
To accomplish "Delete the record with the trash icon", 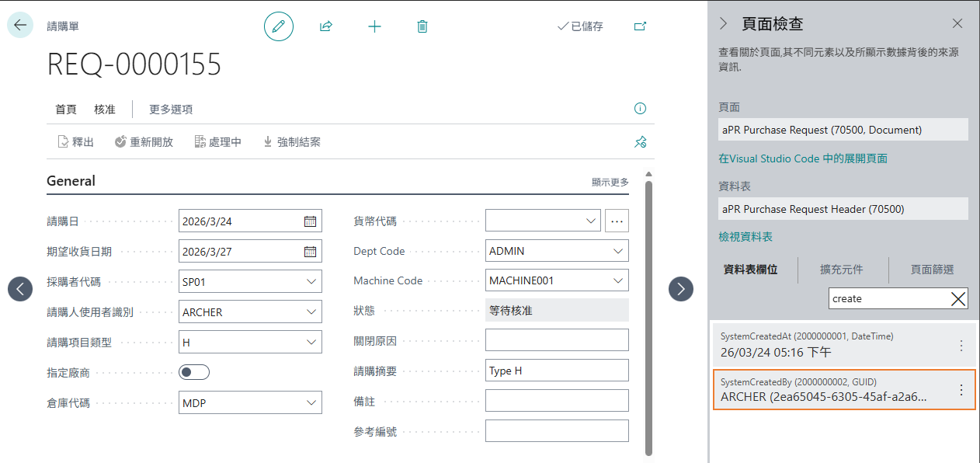I will click(x=422, y=26).
